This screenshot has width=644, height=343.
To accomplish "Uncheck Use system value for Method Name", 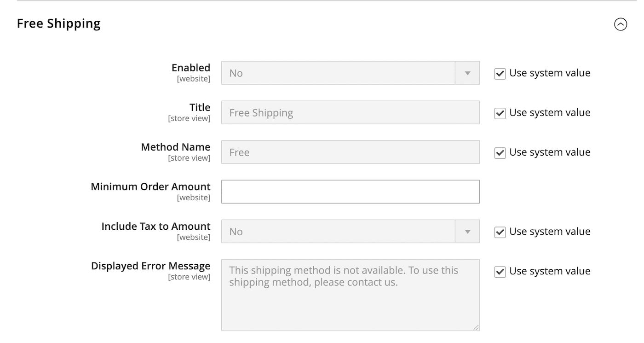I will click(500, 152).
